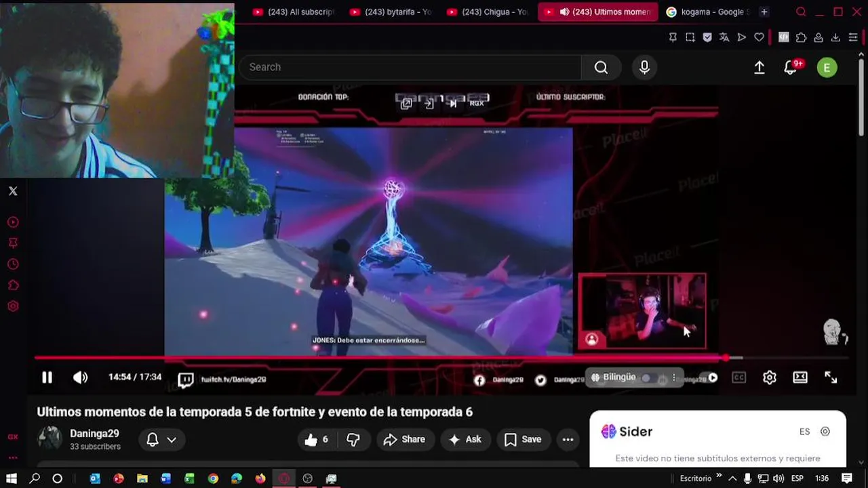This screenshot has height=488, width=868.
Task: Open the code brackets extension icon
Action: tap(784, 37)
